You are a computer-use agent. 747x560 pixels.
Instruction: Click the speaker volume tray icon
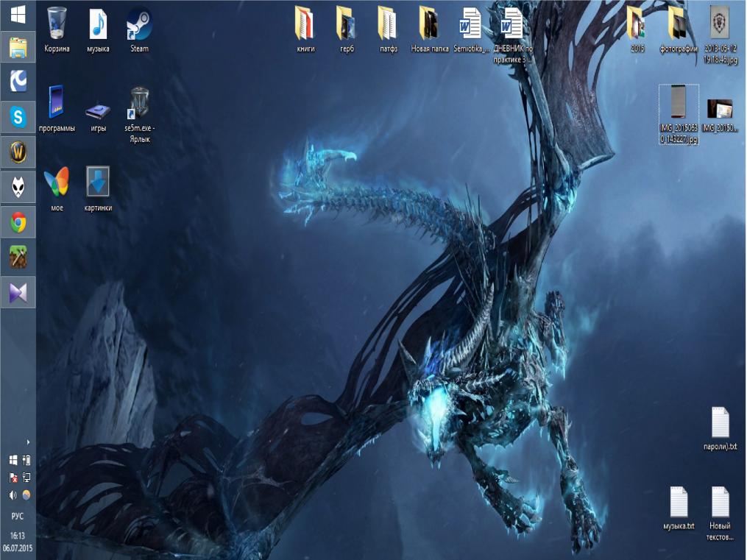[13, 495]
